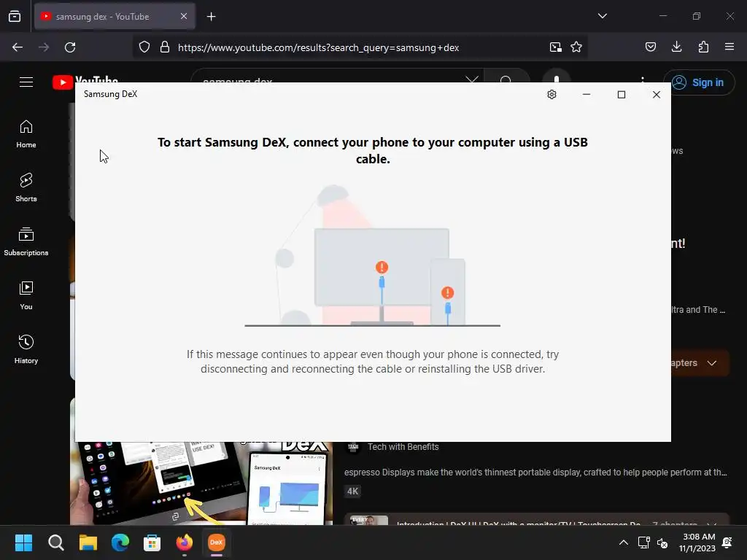Screen dimensions: 747x560
Task: Maximize the Samsung DeX window
Action: click(622, 94)
